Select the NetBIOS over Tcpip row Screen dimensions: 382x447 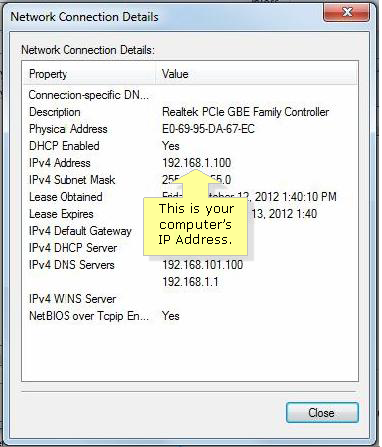tap(190, 316)
